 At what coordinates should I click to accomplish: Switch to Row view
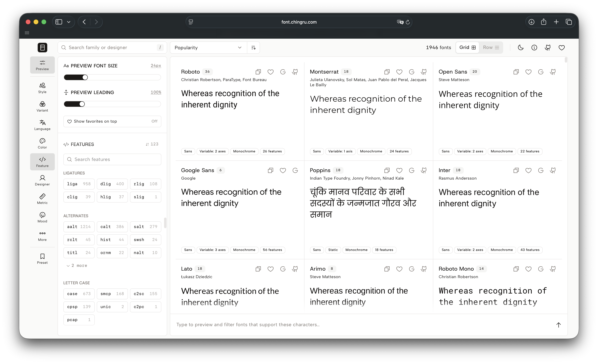point(491,48)
